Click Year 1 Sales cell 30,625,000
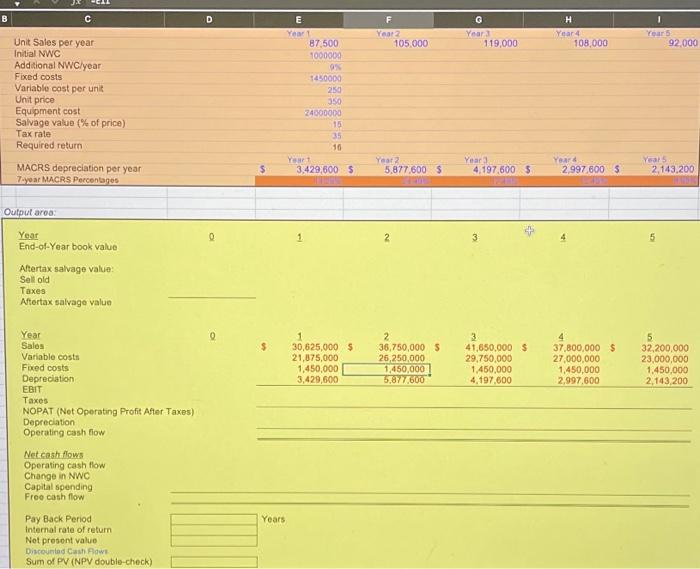Viewport: 700px width, 569px height. 315,347
